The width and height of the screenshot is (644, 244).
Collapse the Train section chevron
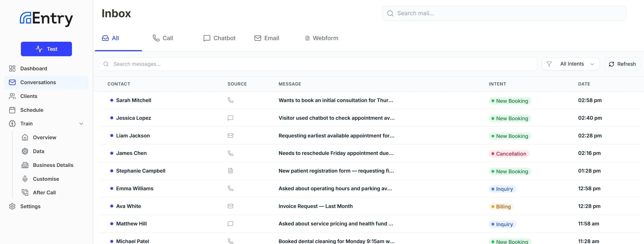(x=81, y=124)
